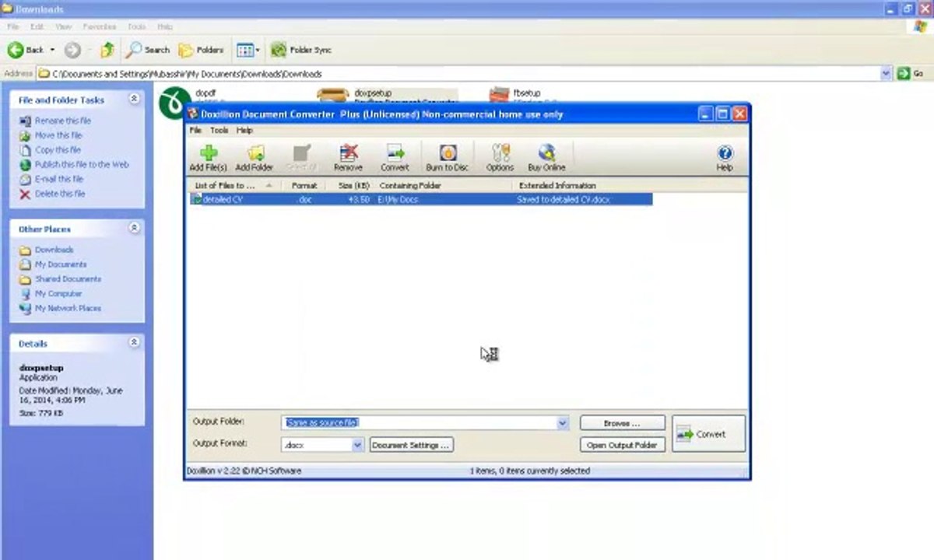This screenshot has width=934, height=560.
Task: Click Add Folder toolbar icon
Action: pos(255,158)
